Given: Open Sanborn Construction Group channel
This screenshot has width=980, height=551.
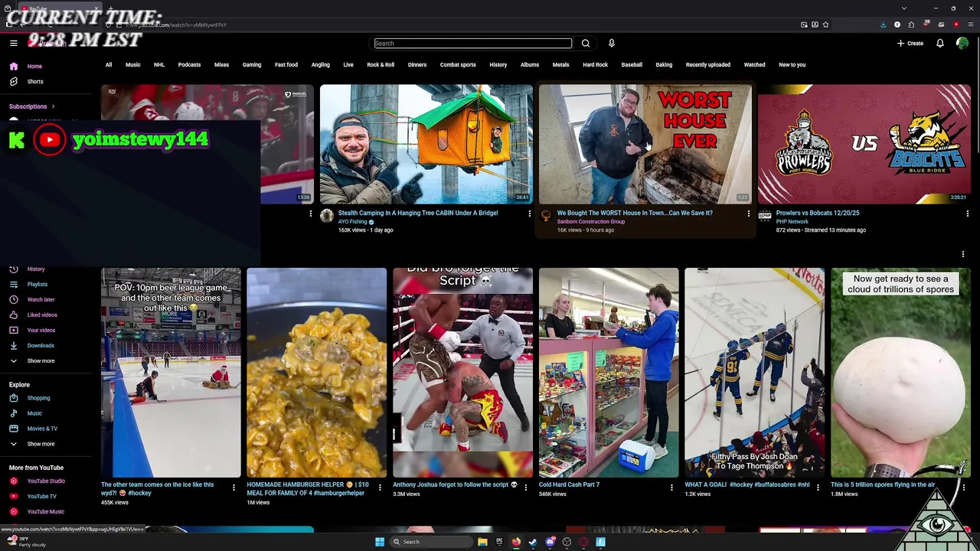Looking at the screenshot, I should (591, 222).
